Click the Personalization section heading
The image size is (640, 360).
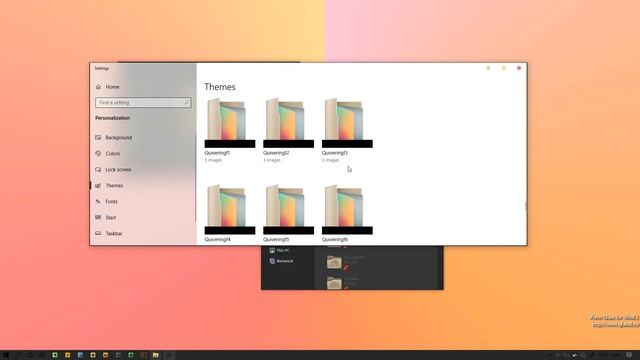coord(113,118)
